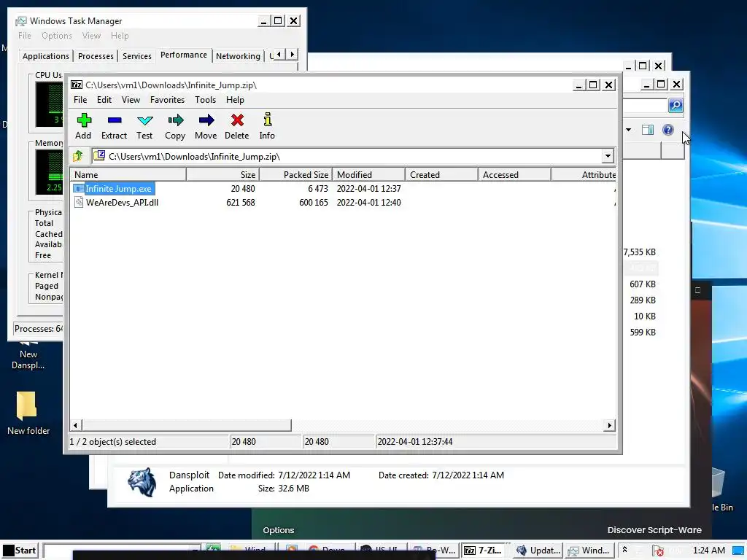Open the 7-Zip Edit menu
This screenshot has width=747, height=560.
coord(104,99)
